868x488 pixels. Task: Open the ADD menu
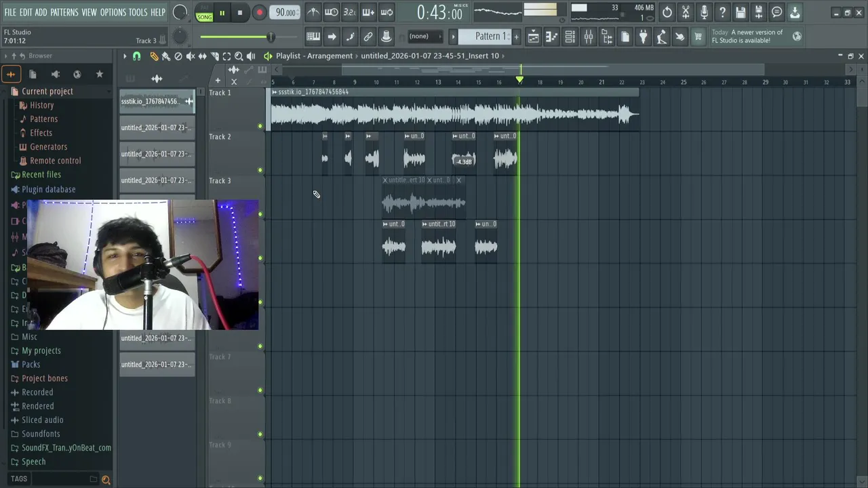(x=41, y=12)
